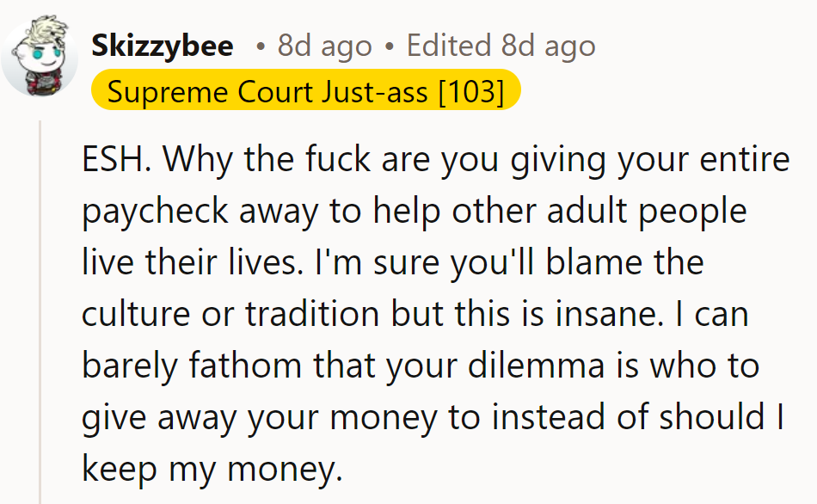The width and height of the screenshot is (817, 504).
Task: Click the final words "keep my money."
Action: coord(212,469)
